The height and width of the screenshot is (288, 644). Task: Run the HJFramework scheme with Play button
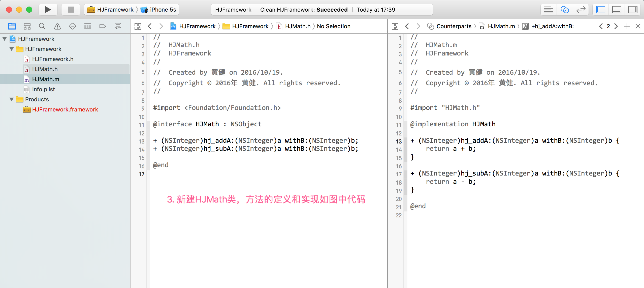(x=48, y=10)
